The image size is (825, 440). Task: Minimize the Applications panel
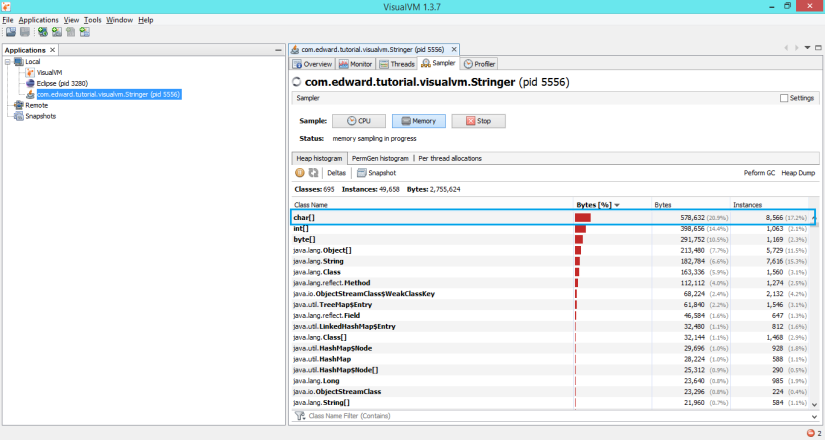tap(278, 50)
